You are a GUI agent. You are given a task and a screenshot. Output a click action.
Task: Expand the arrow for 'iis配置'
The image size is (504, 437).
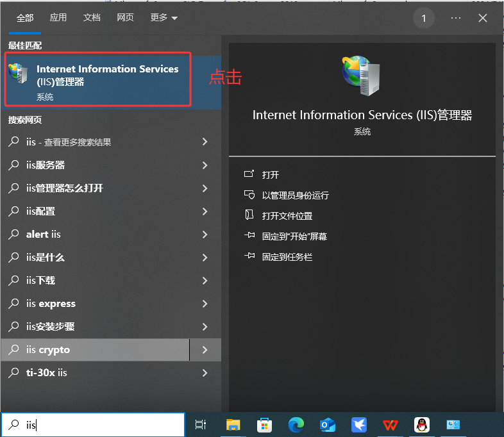(x=205, y=211)
